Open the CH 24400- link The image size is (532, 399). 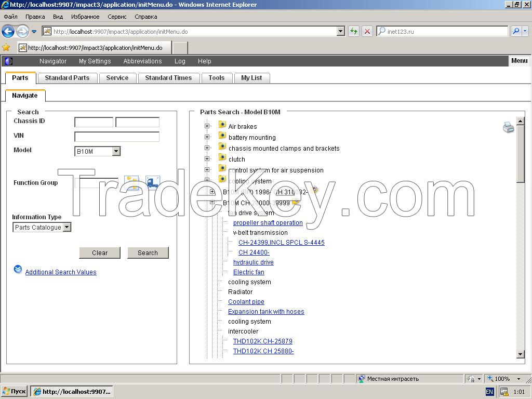pos(254,252)
